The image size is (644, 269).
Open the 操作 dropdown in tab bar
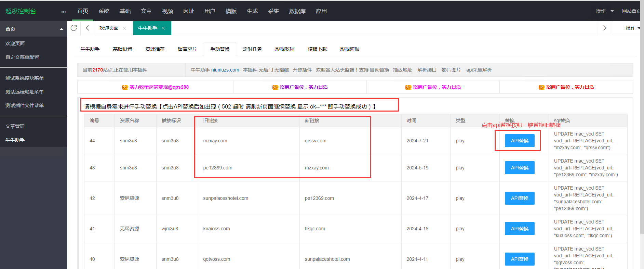[x=632, y=28]
